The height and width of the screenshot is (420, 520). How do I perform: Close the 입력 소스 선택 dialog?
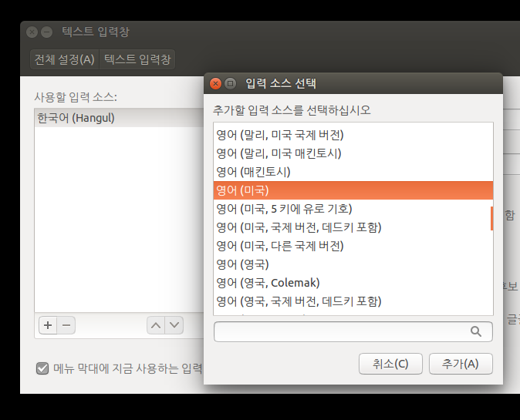click(x=215, y=84)
